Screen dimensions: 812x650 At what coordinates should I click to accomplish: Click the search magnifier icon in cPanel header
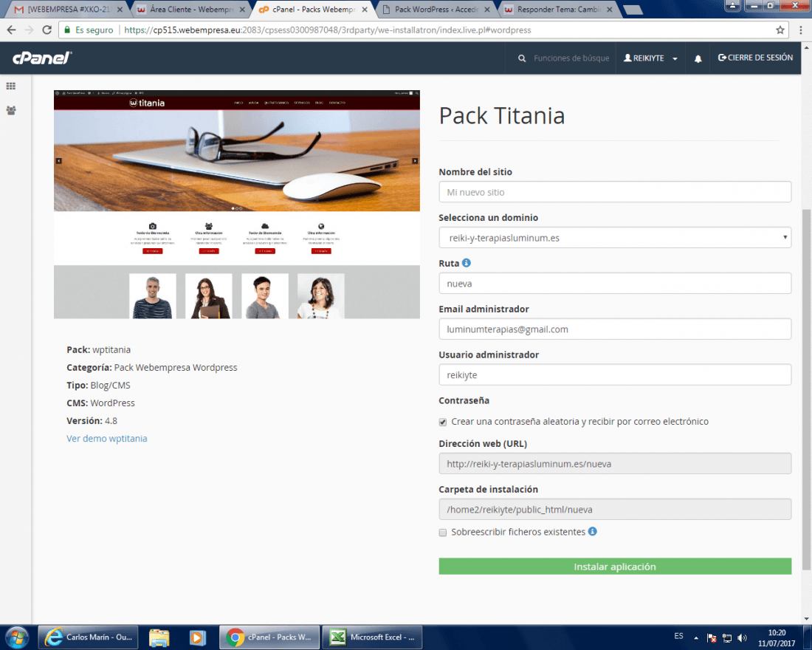click(522, 58)
